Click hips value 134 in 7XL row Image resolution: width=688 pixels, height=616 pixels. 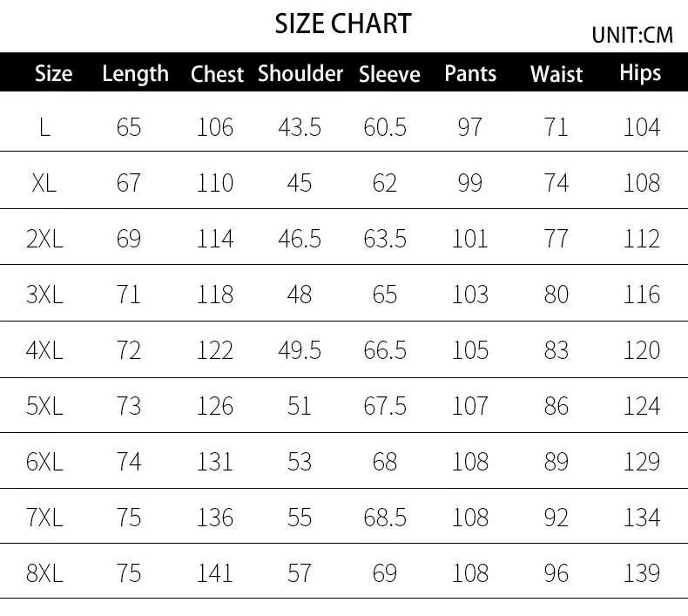[642, 518]
